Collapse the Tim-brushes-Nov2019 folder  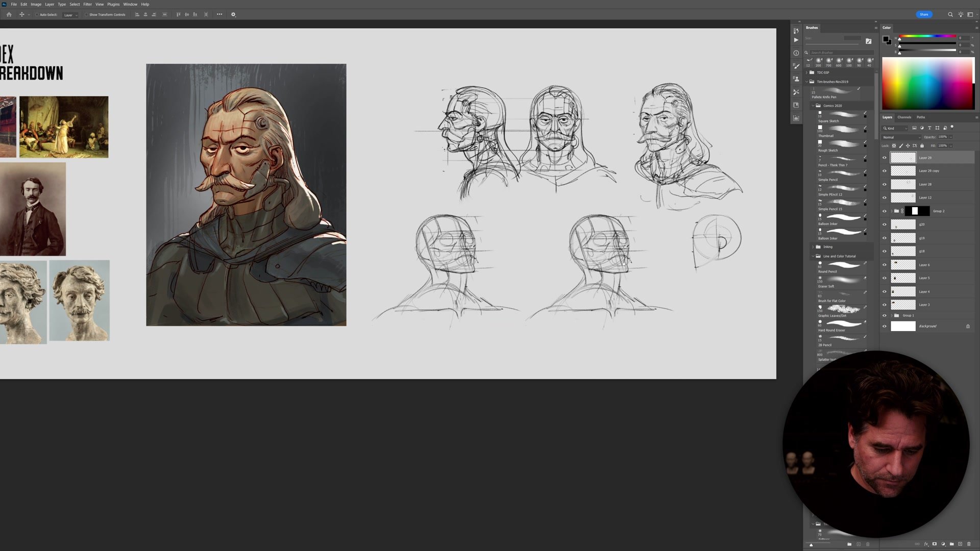[x=807, y=82]
